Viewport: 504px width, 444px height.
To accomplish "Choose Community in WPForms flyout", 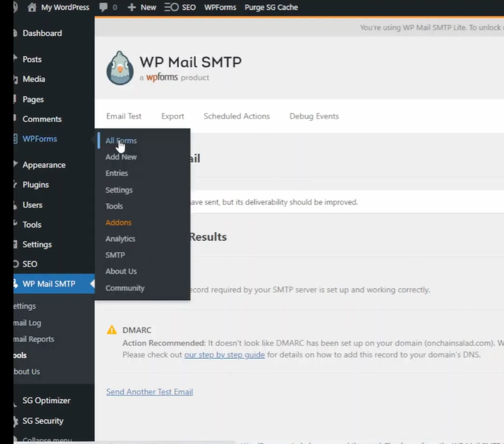I will click(x=125, y=288).
